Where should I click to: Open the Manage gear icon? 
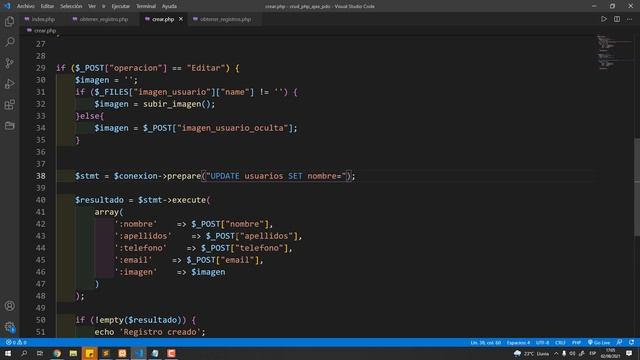pos(9,327)
